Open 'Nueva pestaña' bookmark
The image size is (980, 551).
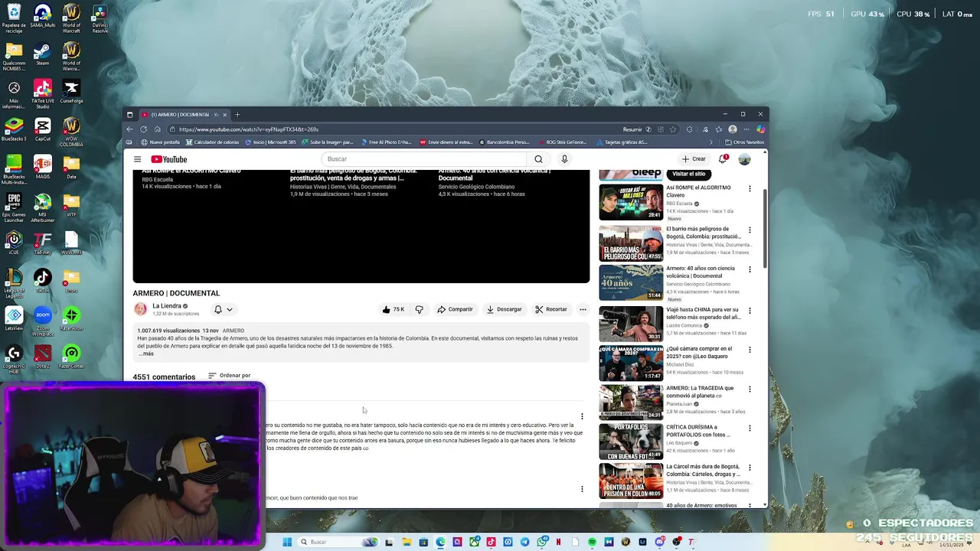pyautogui.click(x=160, y=142)
